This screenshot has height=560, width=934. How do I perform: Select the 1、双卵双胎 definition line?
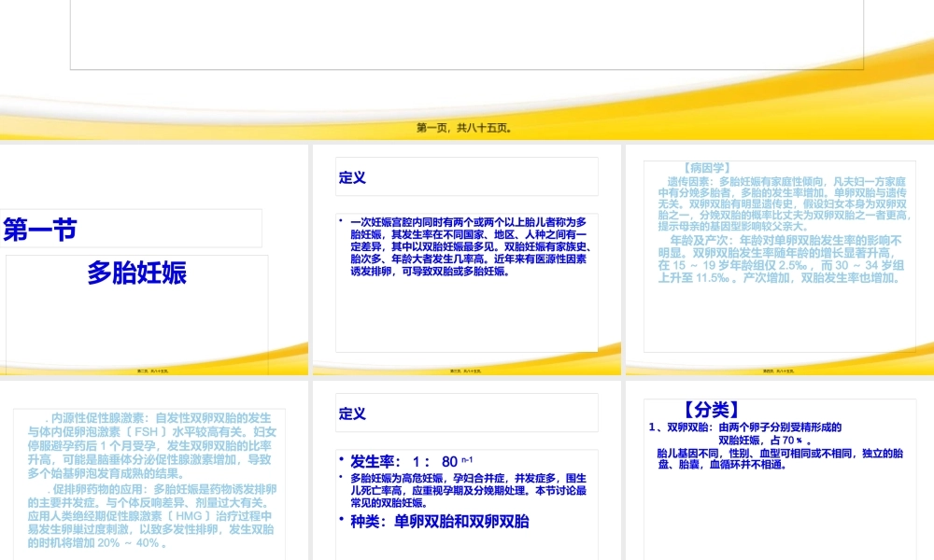pos(744,433)
